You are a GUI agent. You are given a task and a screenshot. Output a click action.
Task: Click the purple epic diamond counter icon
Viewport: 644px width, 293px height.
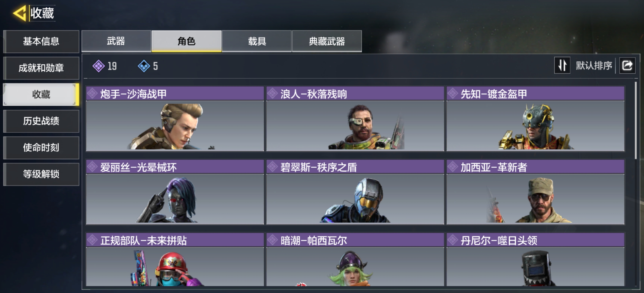99,66
